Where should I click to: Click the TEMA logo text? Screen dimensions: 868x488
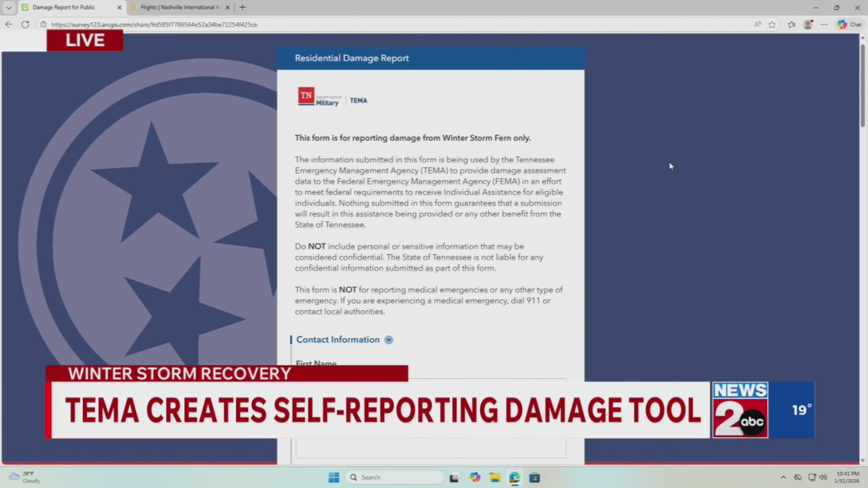359,100
